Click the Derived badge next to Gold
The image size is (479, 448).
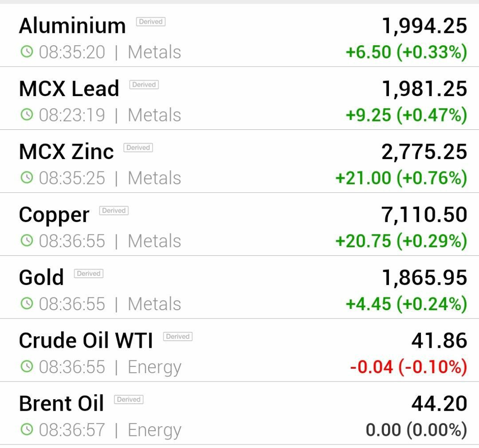[x=89, y=273]
